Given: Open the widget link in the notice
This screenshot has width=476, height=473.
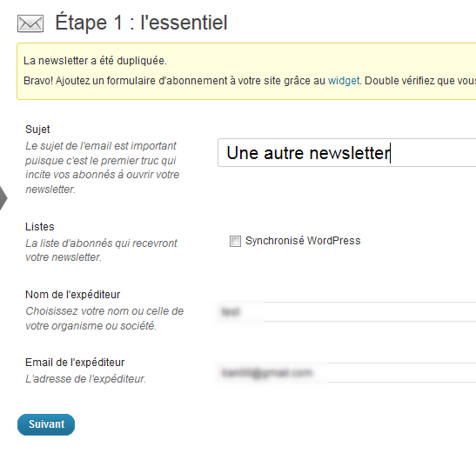Looking at the screenshot, I should 344,81.
